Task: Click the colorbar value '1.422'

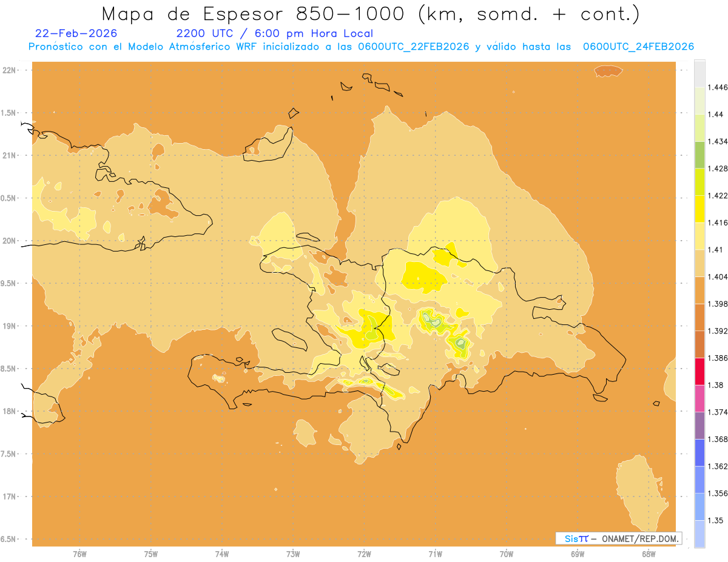Action: click(x=717, y=195)
